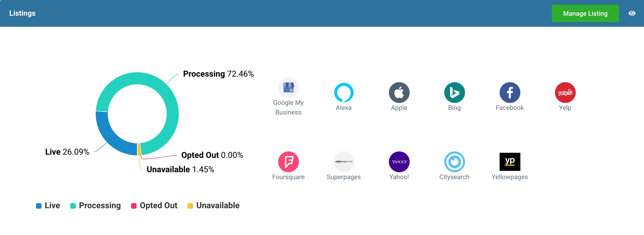Open the Apple listing icon

coord(399,93)
